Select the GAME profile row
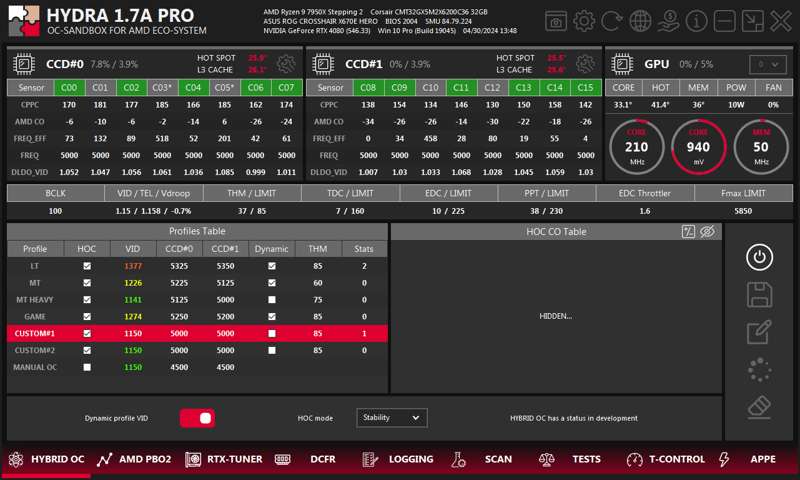 [x=35, y=316]
